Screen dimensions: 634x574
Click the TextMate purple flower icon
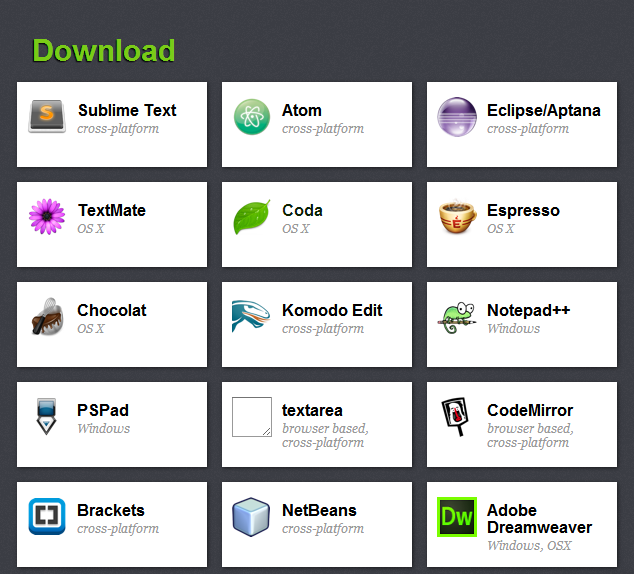[x=47, y=217]
